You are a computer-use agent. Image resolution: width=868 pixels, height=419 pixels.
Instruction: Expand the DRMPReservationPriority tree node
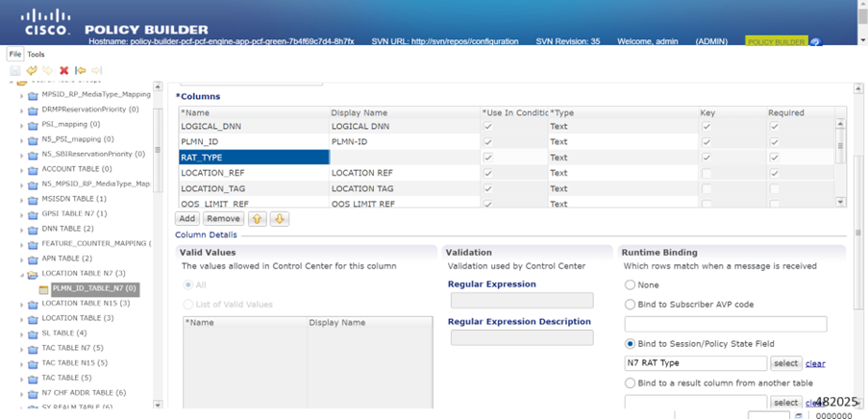click(21, 110)
